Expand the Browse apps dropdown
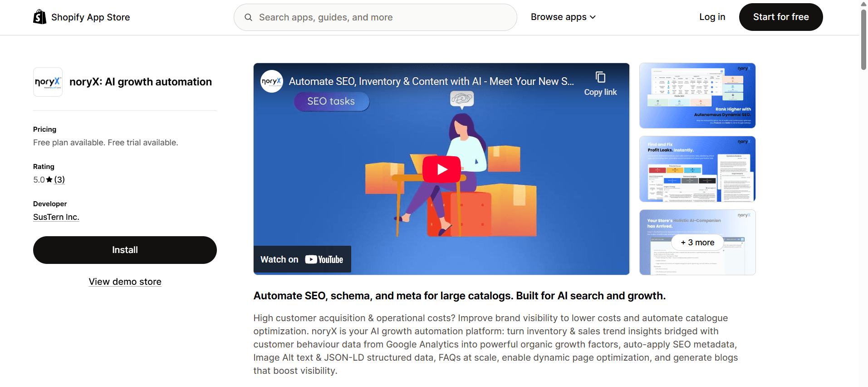 click(x=563, y=17)
